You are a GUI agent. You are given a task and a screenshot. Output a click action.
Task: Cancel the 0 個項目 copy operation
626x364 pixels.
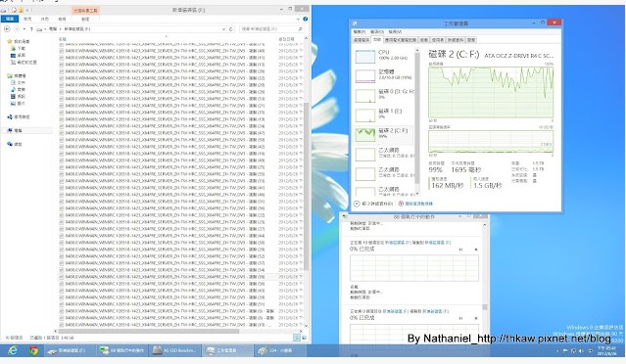click(x=476, y=318)
